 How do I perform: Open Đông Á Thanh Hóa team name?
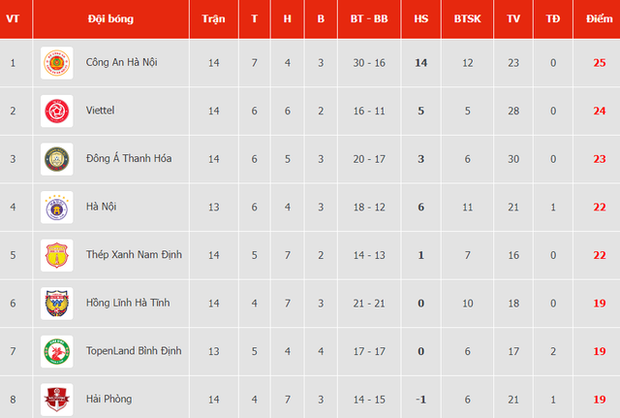tap(129, 159)
